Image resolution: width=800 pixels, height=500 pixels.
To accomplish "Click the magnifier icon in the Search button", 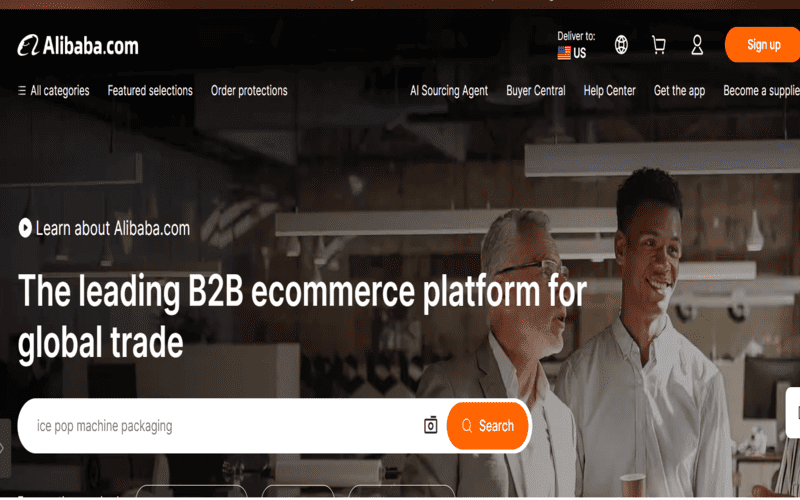I will click(x=467, y=426).
